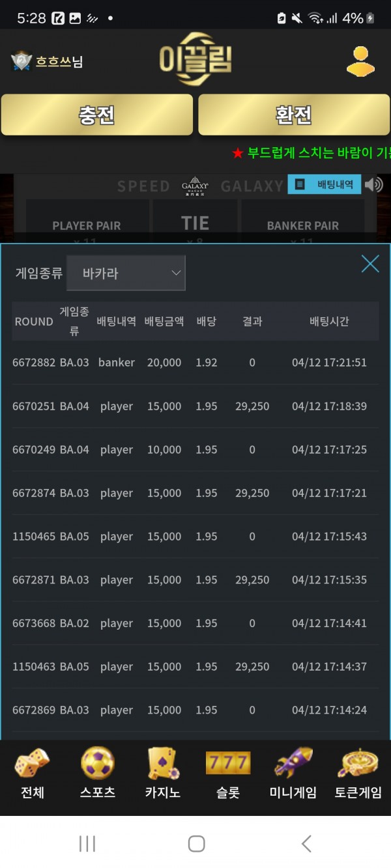Click the 배팅시간 column header
The image size is (391, 868).
pyautogui.click(x=329, y=322)
